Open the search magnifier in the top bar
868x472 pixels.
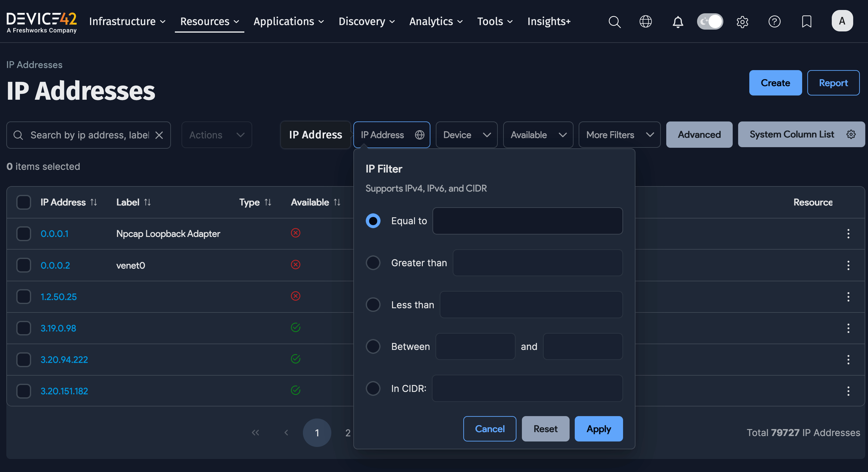[614, 21]
